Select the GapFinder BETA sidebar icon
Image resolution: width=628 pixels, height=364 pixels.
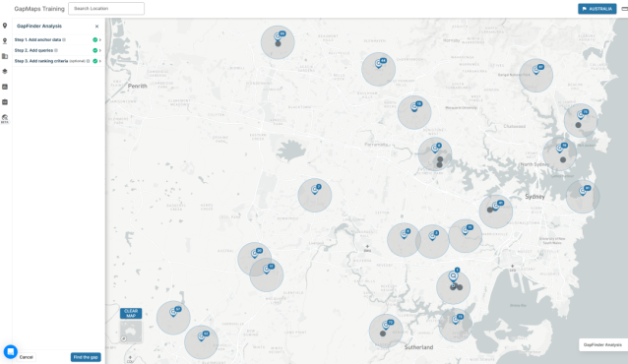(5, 118)
